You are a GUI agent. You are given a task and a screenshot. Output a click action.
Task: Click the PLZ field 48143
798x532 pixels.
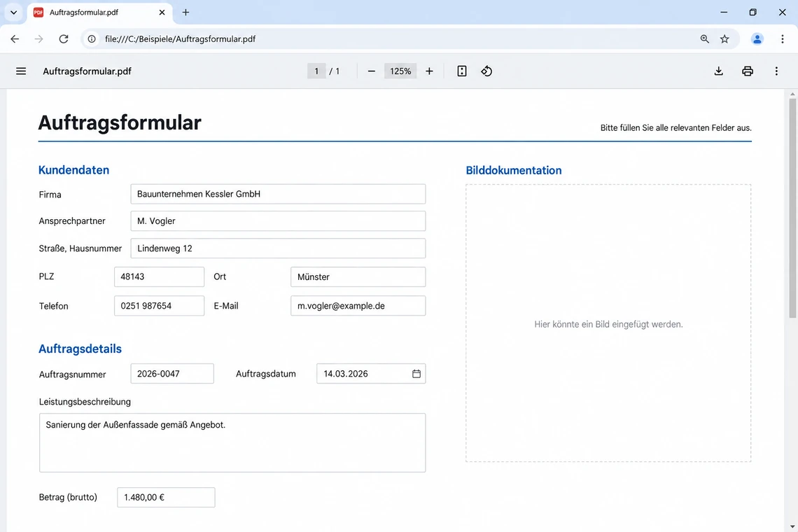click(160, 277)
